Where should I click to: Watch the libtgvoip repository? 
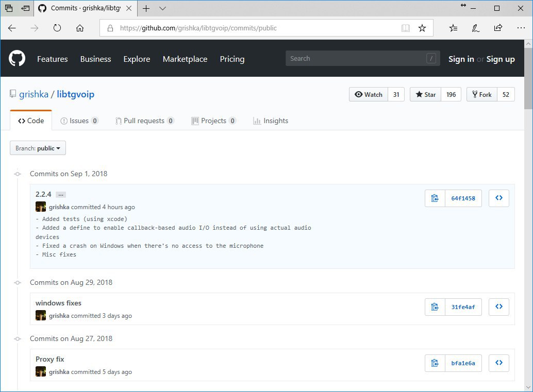(x=369, y=94)
